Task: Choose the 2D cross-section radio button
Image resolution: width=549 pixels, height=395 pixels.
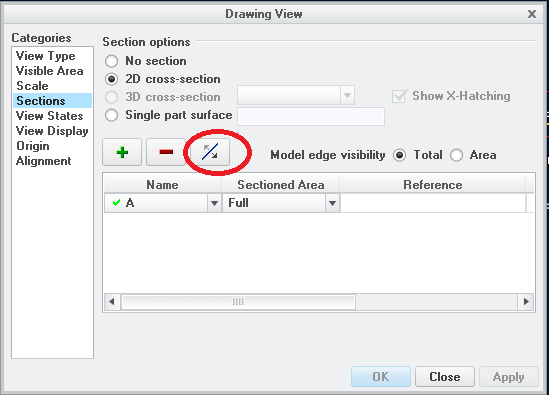Action: [112, 79]
